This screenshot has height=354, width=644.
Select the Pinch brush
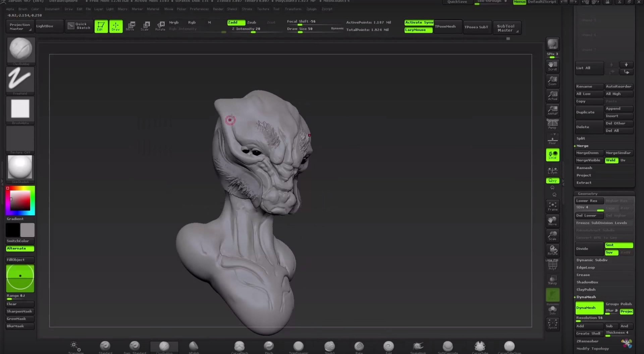pyautogui.click(x=269, y=347)
